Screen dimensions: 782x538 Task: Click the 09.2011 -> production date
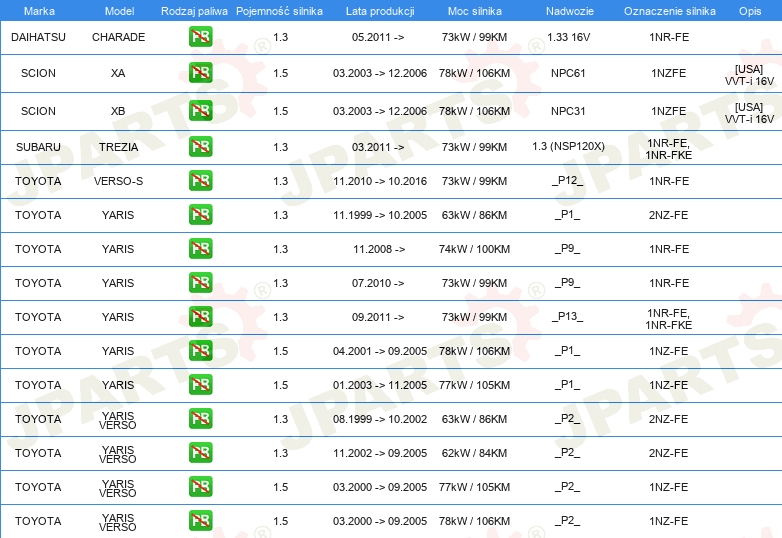[378, 317]
